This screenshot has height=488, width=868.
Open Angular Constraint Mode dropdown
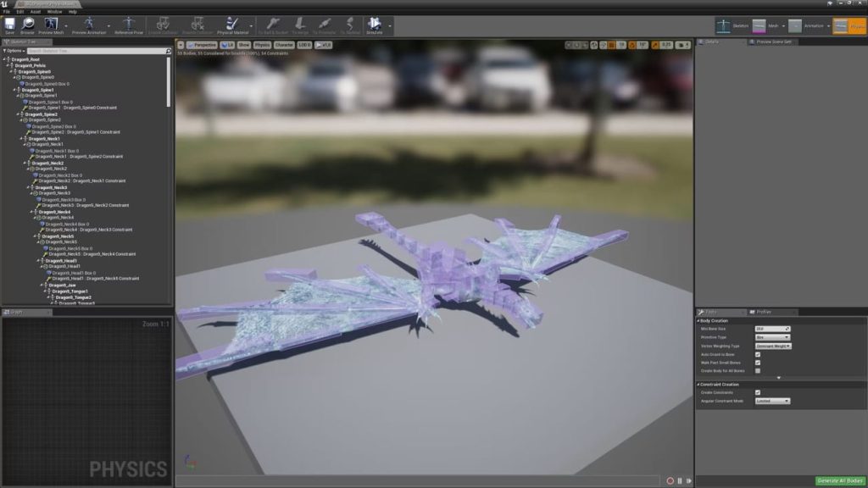coord(772,401)
